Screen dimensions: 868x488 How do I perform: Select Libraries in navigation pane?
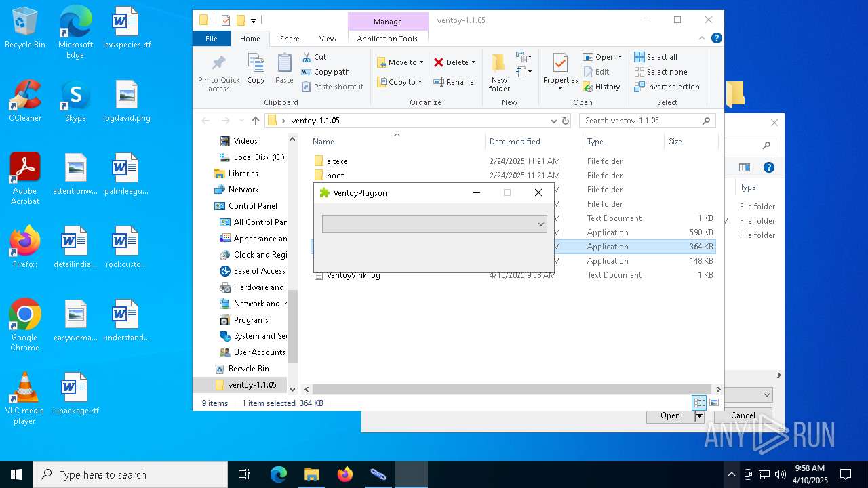click(243, 174)
